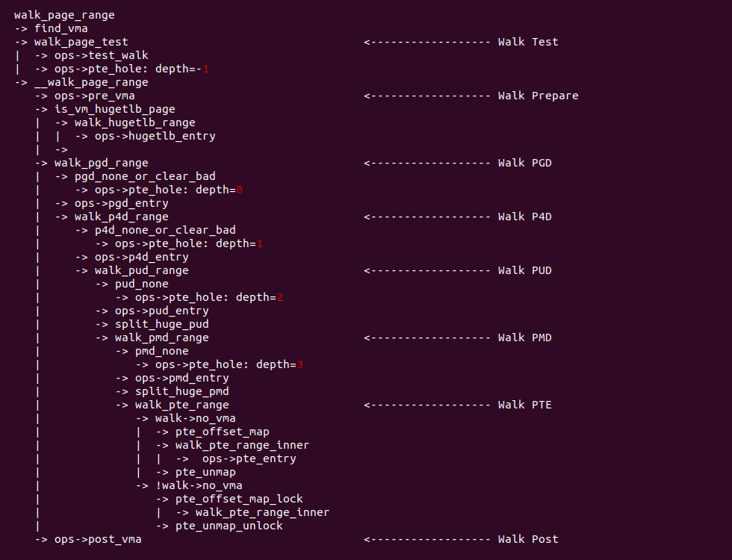This screenshot has width=732, height=560.
Task: Select the walk_page_test entry
Action: click(81, 42)
